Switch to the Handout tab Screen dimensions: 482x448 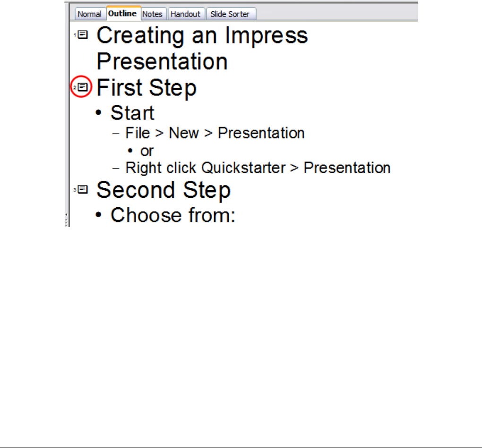click(185, 14)
